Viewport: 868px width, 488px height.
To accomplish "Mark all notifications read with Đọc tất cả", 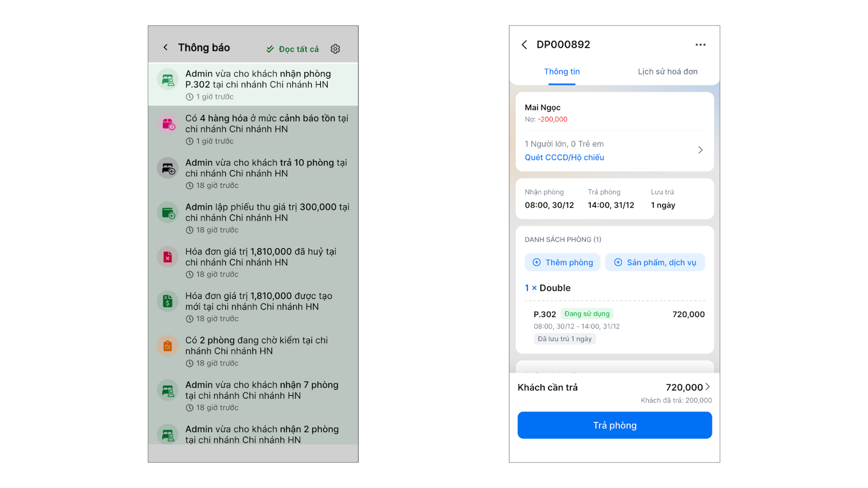I will click(x=293, y=49).
